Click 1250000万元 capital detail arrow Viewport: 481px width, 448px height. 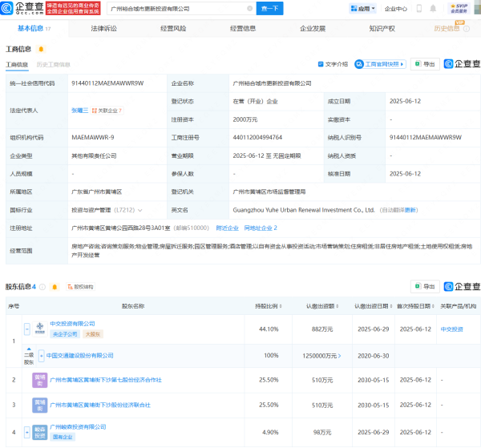(340, 356)
